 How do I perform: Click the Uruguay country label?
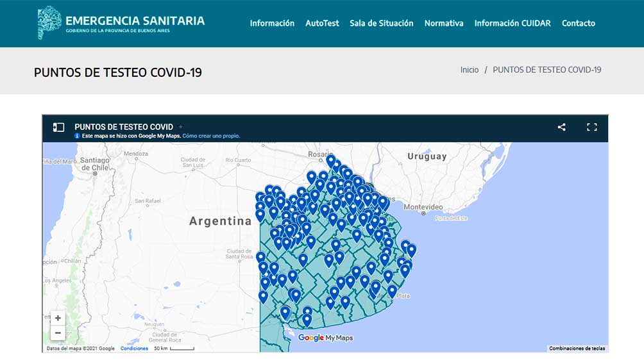(x=427, y=156)
